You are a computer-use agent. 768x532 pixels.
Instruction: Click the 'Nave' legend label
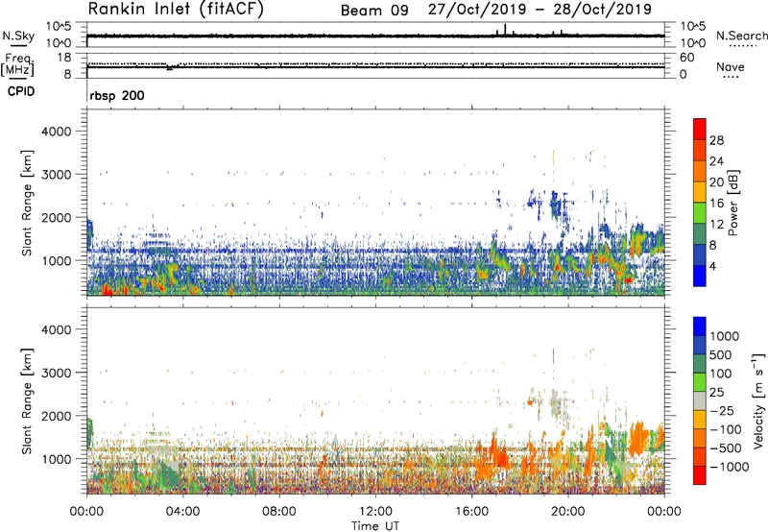(x=730, y=67)
